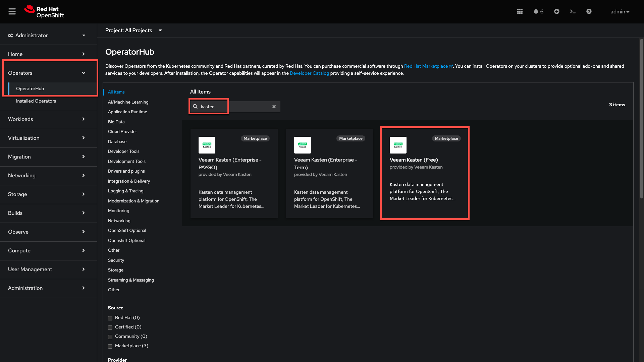Collapse the Operators navigation section
The width and height of the screenshot is (644, 362).
coord(48,73)
